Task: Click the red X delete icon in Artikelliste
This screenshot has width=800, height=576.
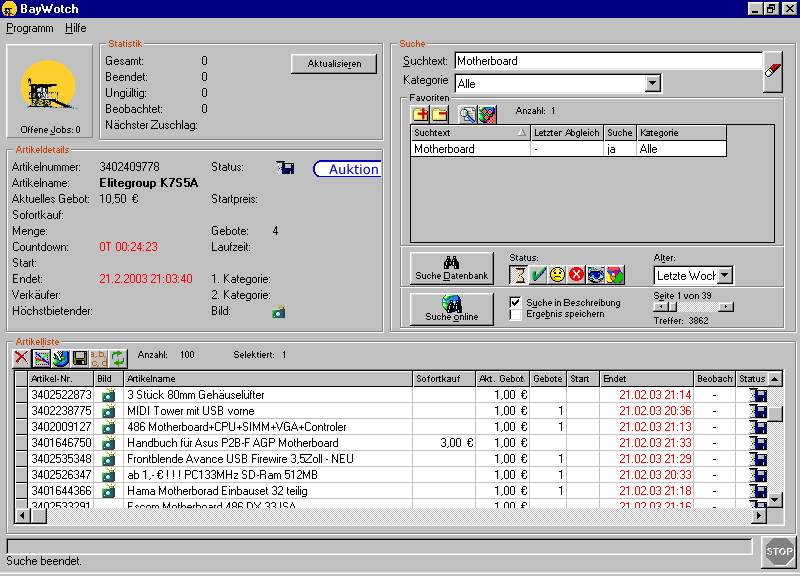Action: click(x=21, y=357)
